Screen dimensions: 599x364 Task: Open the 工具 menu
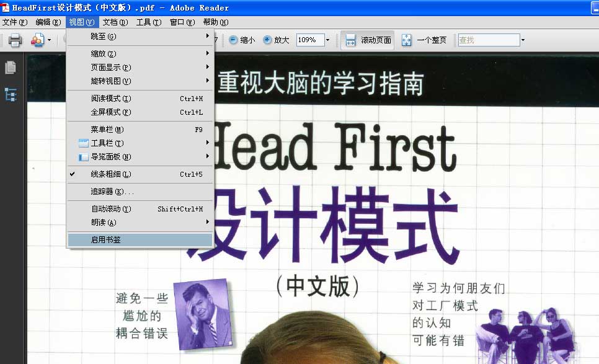[x=149, y=22]
